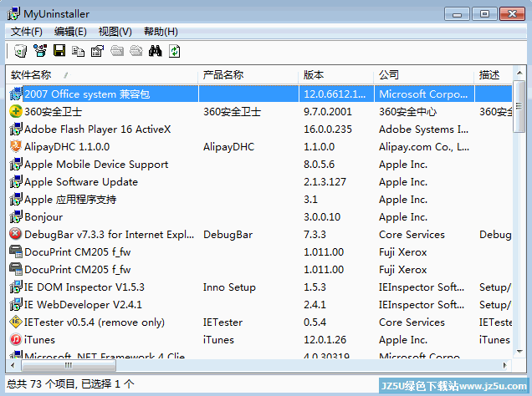The image size is (532, 396).
Task: Click the 2007 Office system 兼容包 name
Action: [x=87, y=94]
